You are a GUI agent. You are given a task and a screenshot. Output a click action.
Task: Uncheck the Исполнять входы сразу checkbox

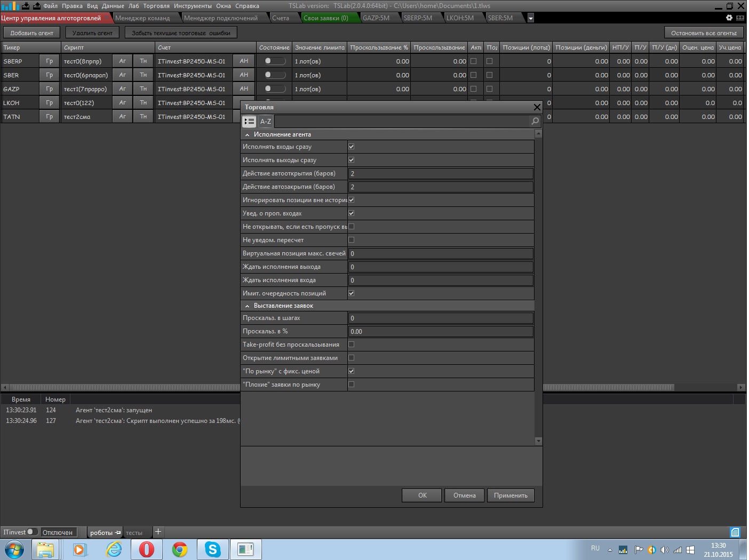coord(351,146)
